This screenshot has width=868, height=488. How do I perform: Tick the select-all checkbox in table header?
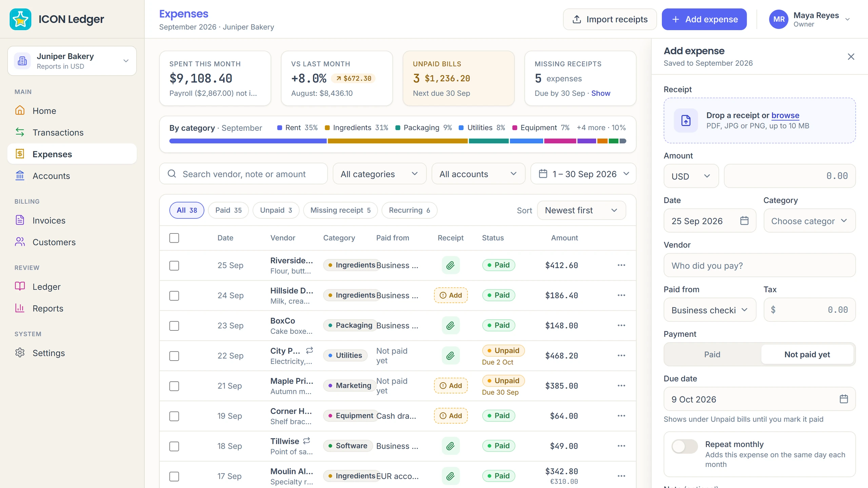click(x=174, y=238)
